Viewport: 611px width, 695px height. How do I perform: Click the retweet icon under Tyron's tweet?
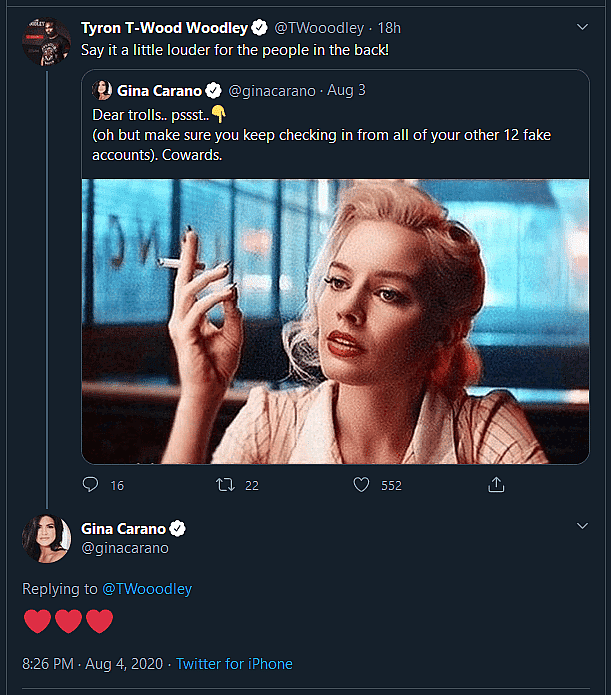pos(225,485)
